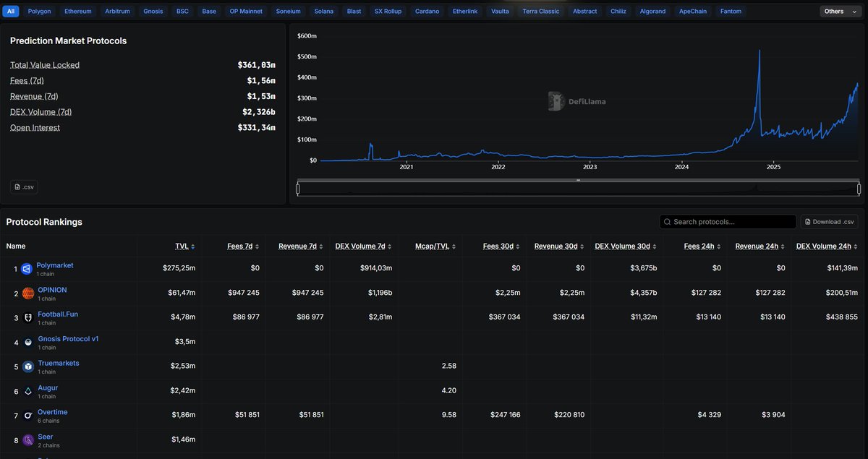Click the Seer logo icon
The width and height of the screenshot is (868, 459).
(27, 440)
